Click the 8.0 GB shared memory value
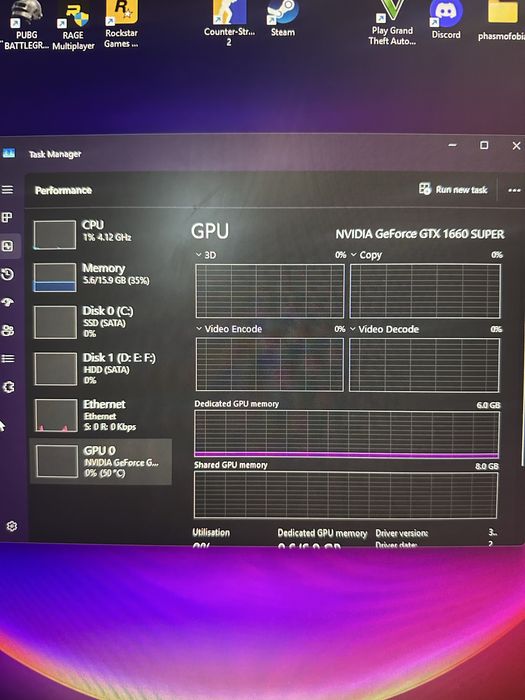525x700 pixels. click(487, 466)
